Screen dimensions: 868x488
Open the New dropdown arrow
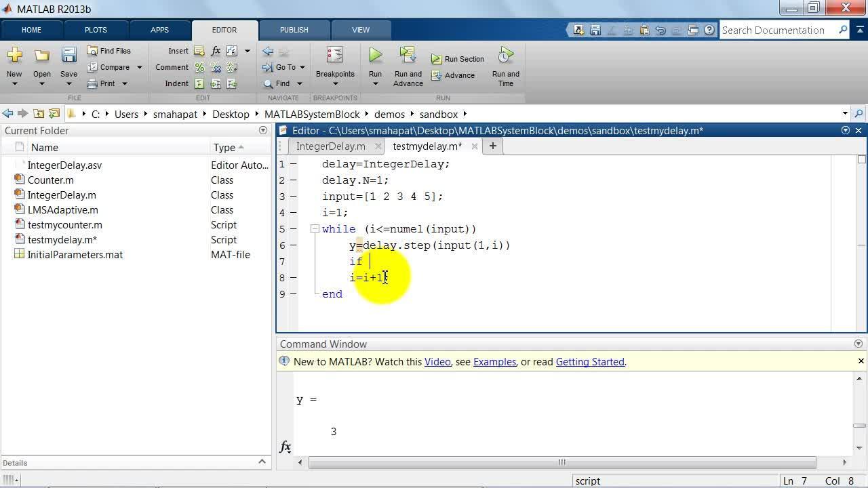[14, 84]
